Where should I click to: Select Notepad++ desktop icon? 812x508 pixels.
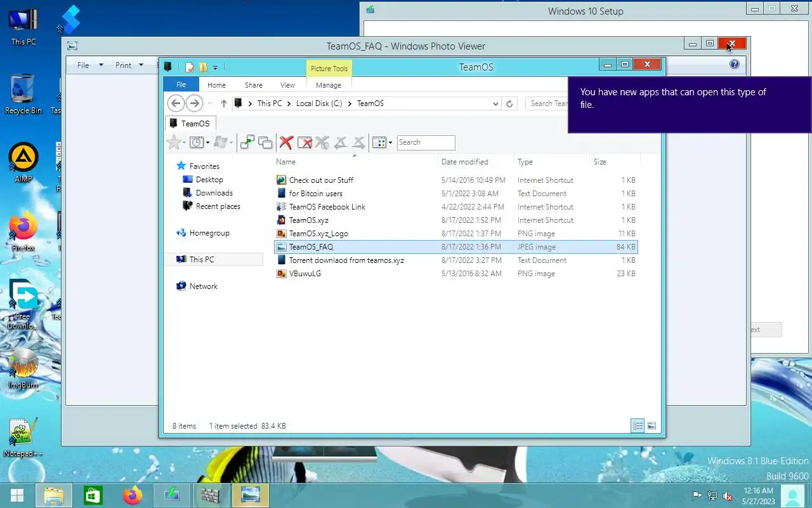click(x=23, y=438)
